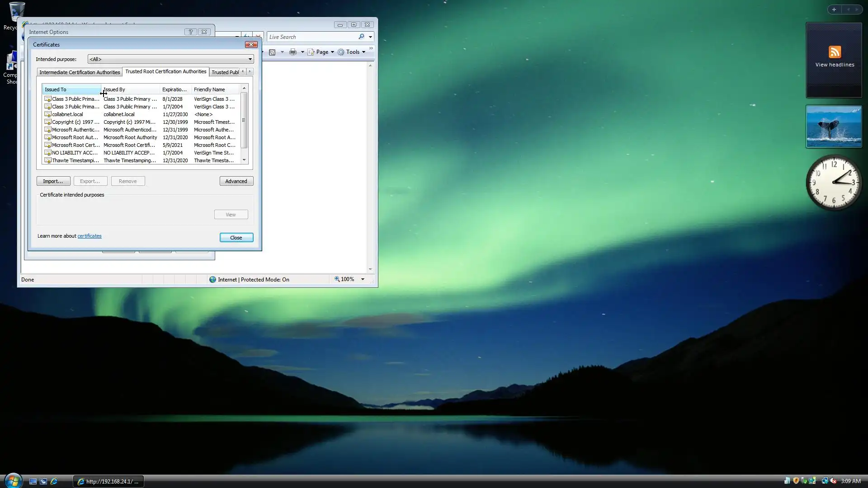Click the Internet Options help question button
868x488 pixels.
tap(191, 32)
